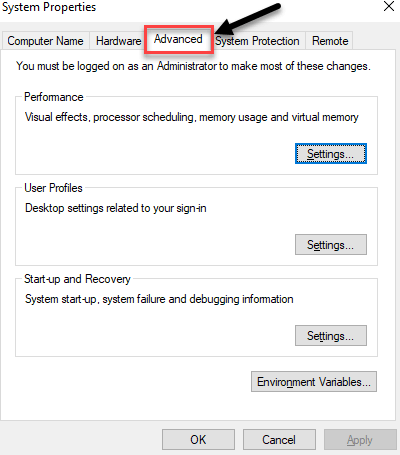Click the Performance group label
Viewport: 400px width, 455px height.
(54, 97)
